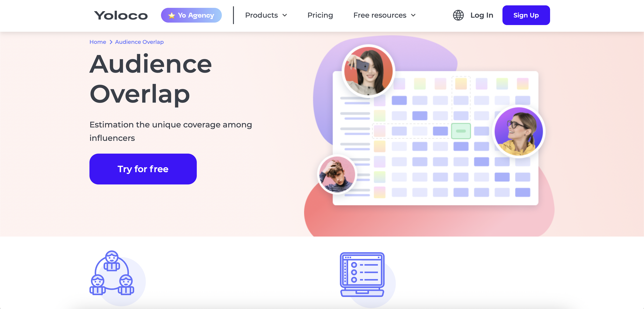Open the Products menu

coord(266,15)
